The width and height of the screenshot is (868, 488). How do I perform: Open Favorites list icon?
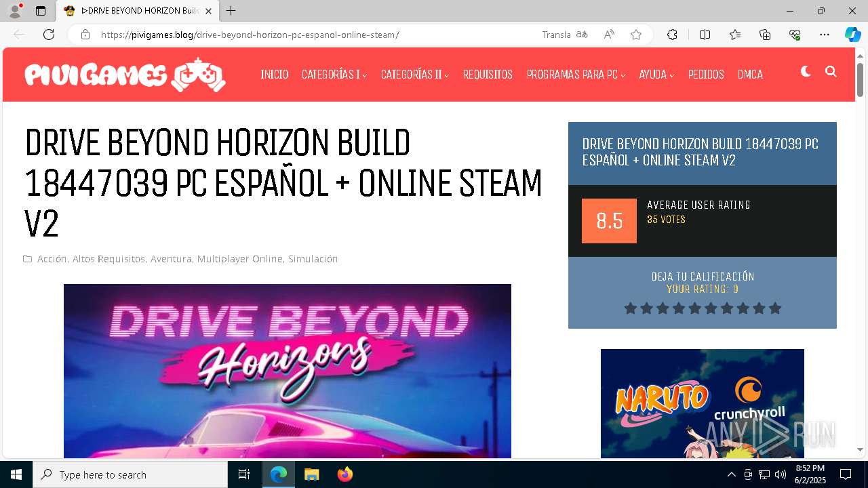735,35
